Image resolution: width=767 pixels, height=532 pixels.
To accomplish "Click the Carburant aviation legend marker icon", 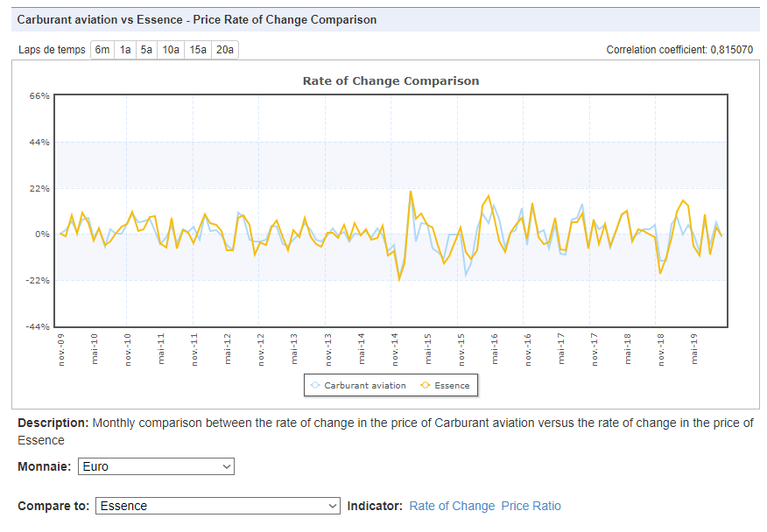I will tap(315, 385).
